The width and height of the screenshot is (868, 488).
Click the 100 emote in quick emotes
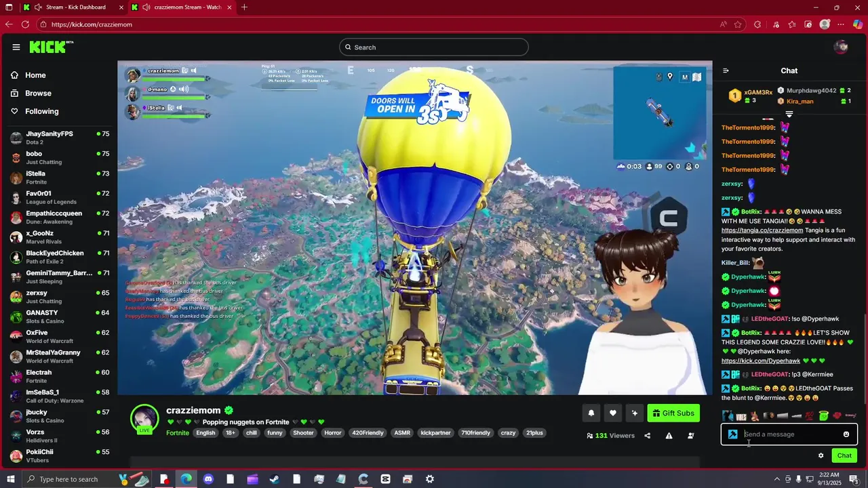point(809,415)
